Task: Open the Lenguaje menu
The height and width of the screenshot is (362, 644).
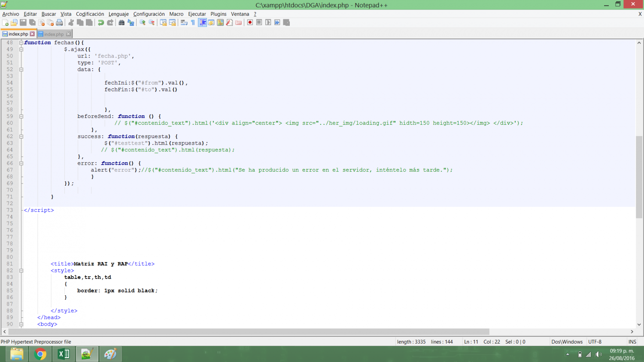Action: click(x=118, y=14)
